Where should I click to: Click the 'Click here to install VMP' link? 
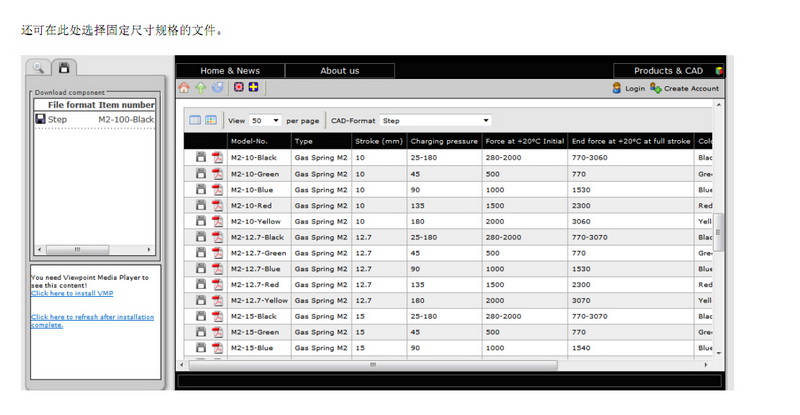72,293
